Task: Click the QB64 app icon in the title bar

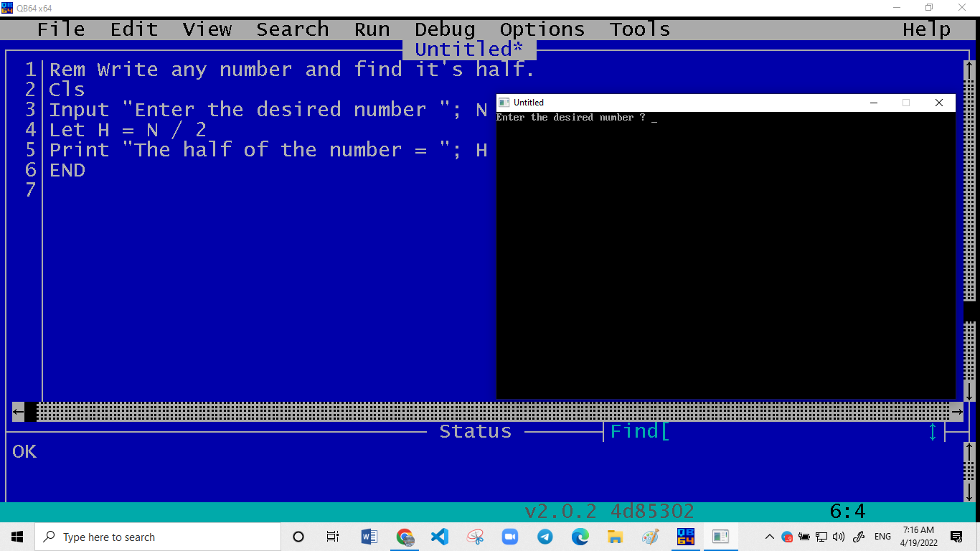Action: pos(7,8)
